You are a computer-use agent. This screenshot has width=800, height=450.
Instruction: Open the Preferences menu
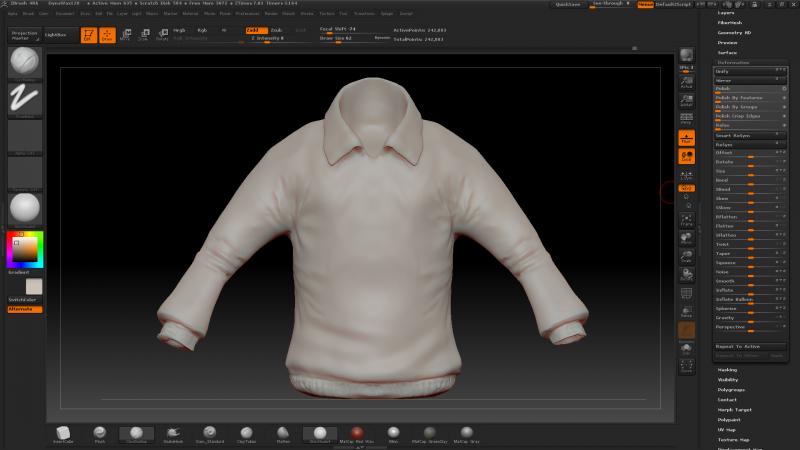(x=247, y=14)
